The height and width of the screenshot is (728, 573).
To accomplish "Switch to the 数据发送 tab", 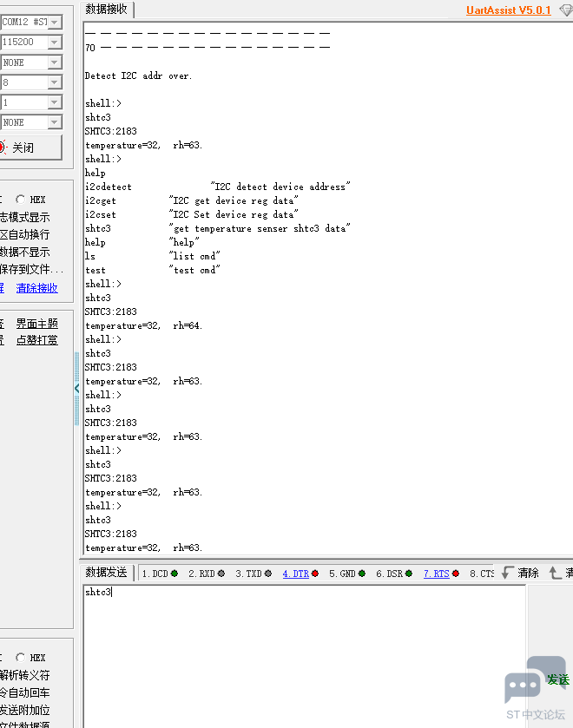I will (107, 573).
